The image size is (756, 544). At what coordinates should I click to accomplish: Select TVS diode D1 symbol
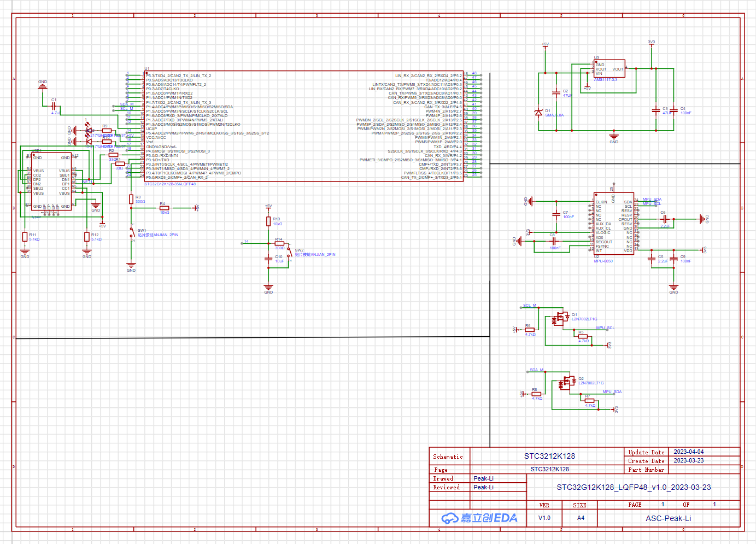click(538, 113)
